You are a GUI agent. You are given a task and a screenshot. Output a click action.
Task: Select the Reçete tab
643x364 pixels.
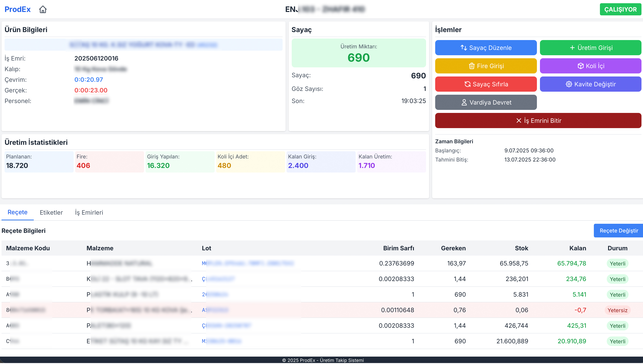pyautogui.click(x=17, y=212)
